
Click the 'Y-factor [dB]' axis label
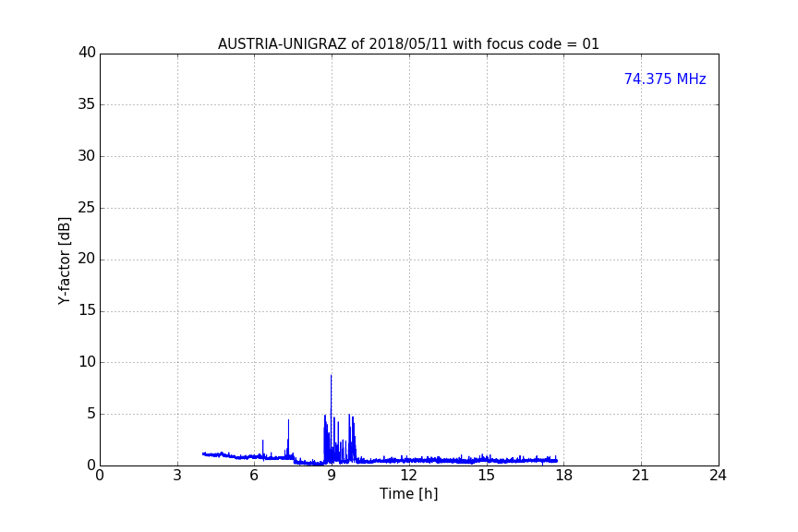[x=64, y=260]
